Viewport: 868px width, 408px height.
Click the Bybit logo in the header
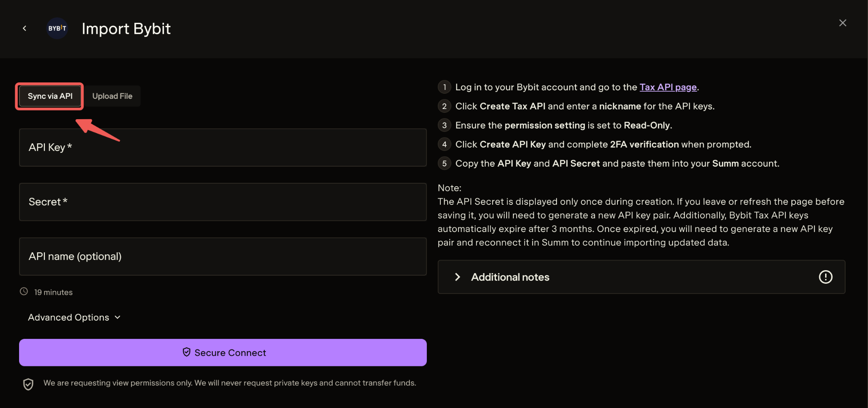click(57, 28)
